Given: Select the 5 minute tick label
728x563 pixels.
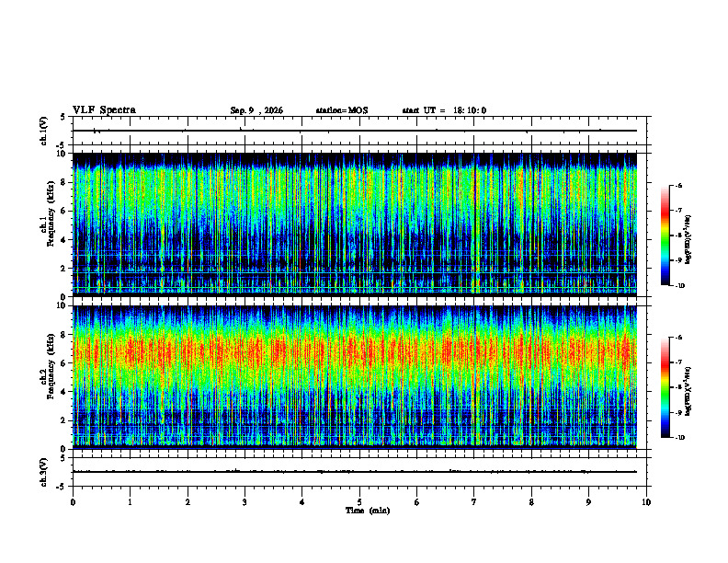Looking at the screenshot, I should (359, 502).
